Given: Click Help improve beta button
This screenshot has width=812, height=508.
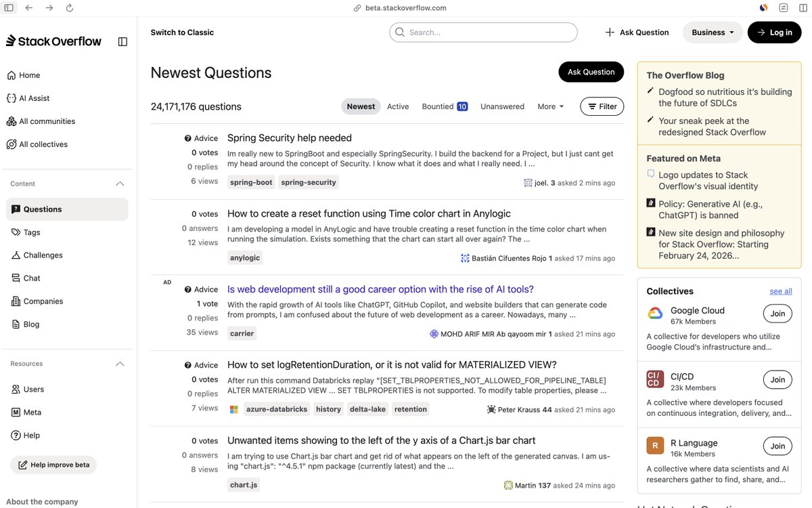Looking at the screenshot, I should [x=53, y=465].
